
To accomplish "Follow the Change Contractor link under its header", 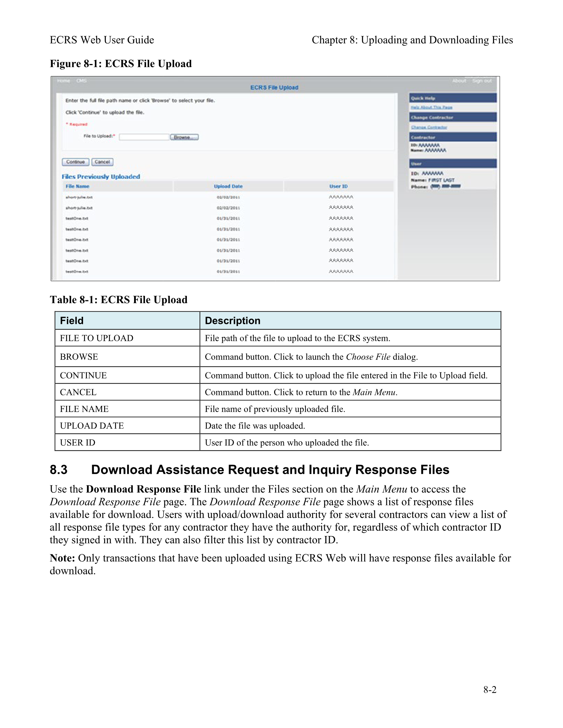I will [429, 127].
